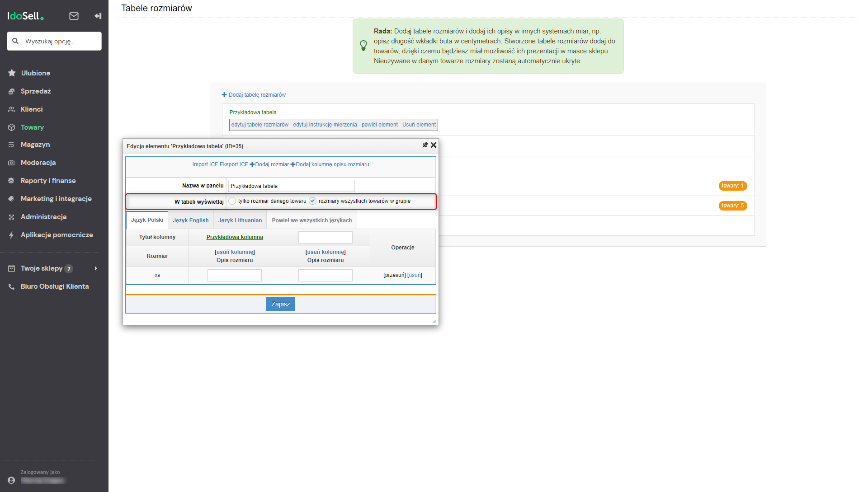
Task: Focus xs second column description input
Action: (325, 275)
